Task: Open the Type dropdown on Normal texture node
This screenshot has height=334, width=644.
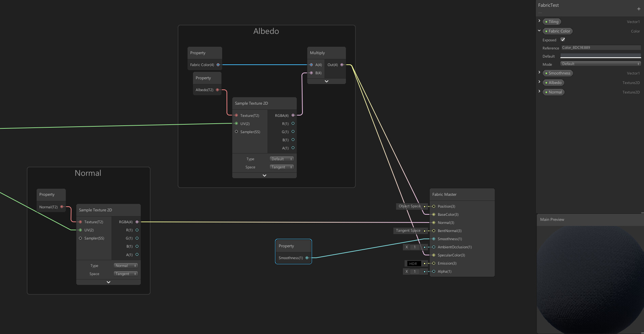Action: 125,265
